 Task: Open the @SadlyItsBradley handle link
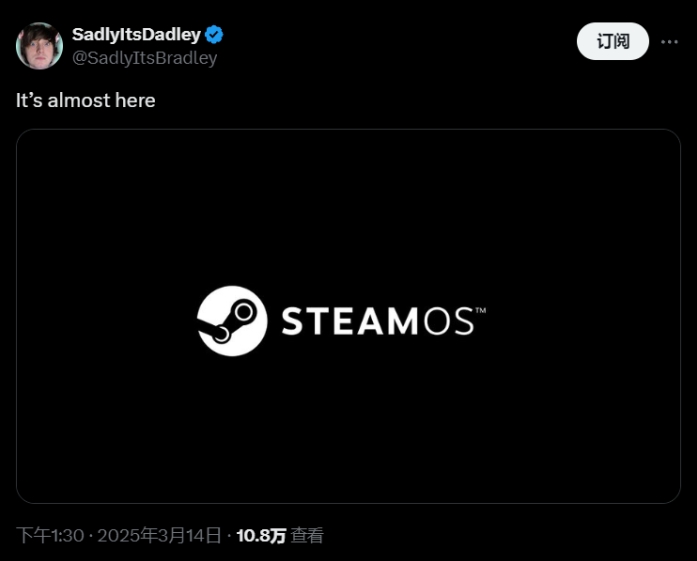(144, 58)
